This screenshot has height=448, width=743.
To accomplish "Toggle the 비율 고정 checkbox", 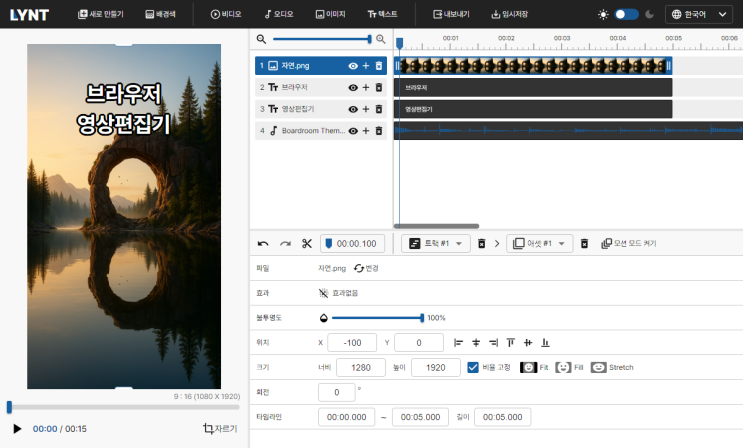I will click(x=473, y=367).
